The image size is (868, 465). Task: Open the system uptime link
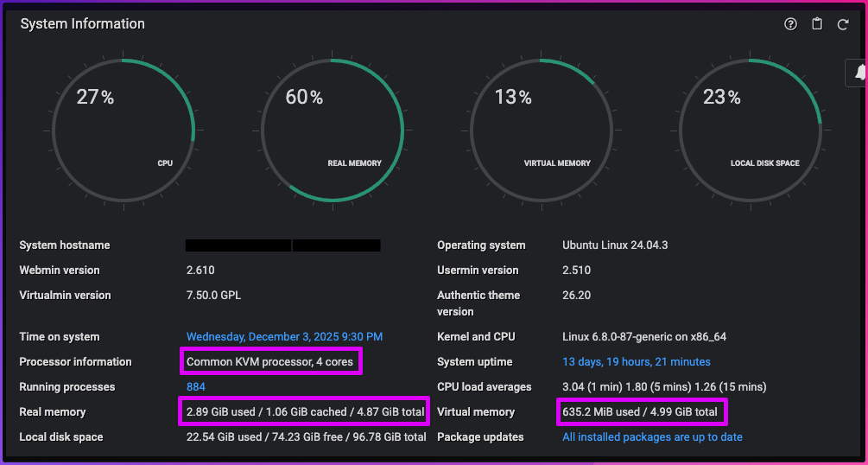point(637,362)
